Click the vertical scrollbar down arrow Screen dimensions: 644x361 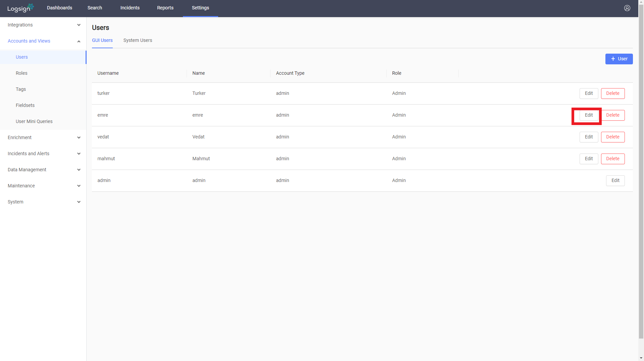641,358
